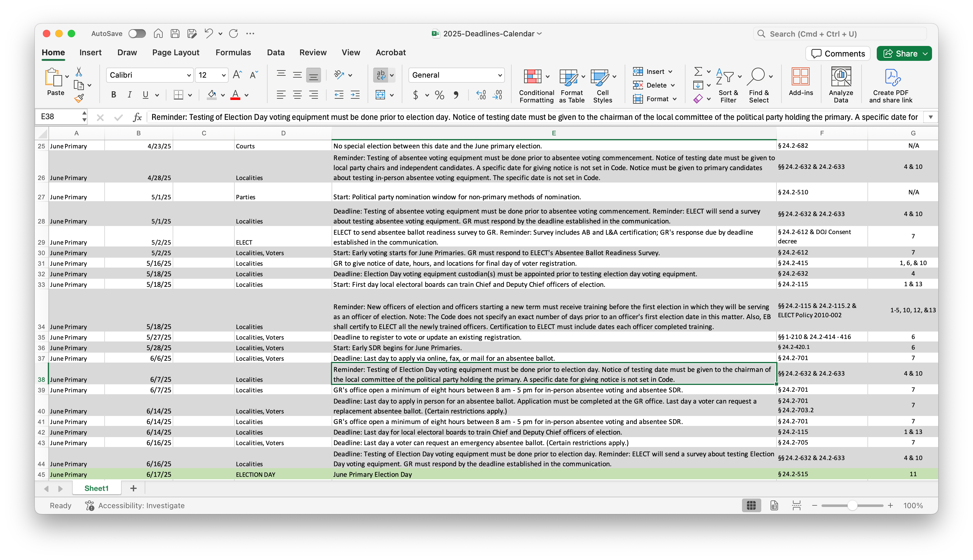Viewport: 973px width, 560px height.
Task: Click the Home icon in title bar
Action: coord(158,34)
